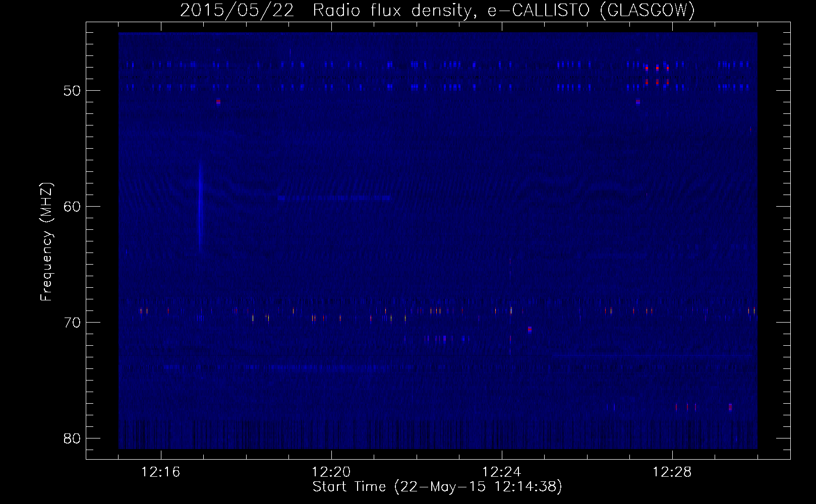
Task: Click the Start Time axis label
Action: pos(437,487)
